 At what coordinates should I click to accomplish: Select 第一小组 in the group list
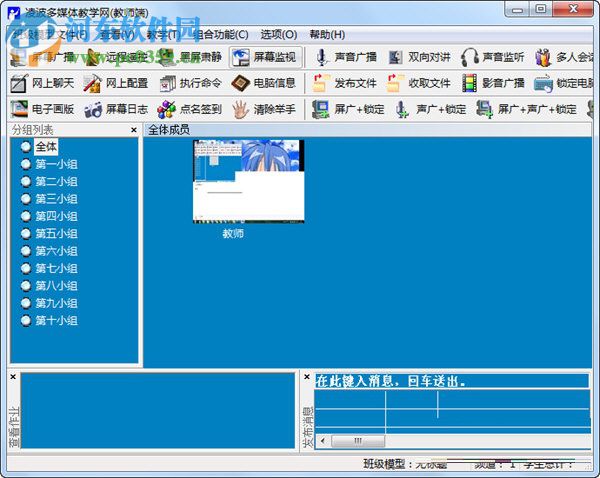(x=56, y=164)
